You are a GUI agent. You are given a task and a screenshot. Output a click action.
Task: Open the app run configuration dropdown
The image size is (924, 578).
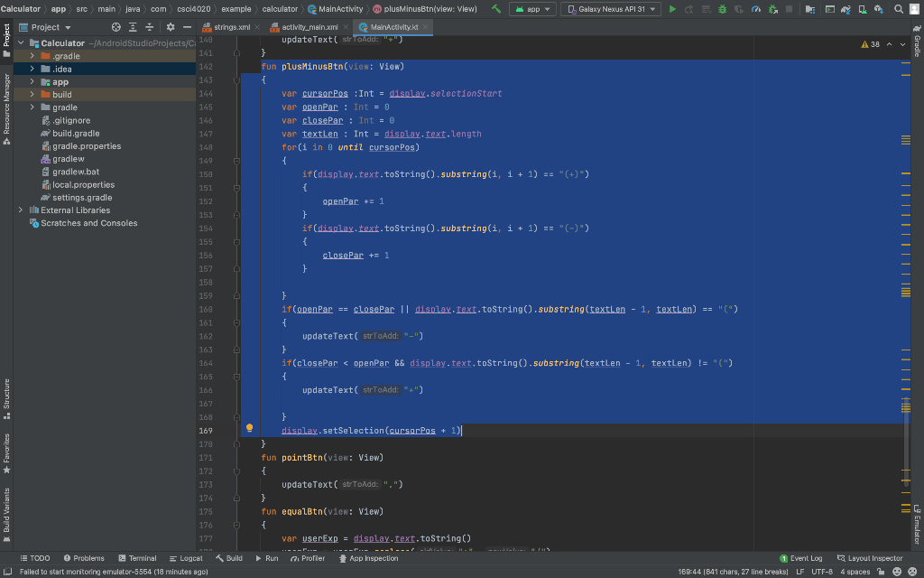(x=532, y=9)
